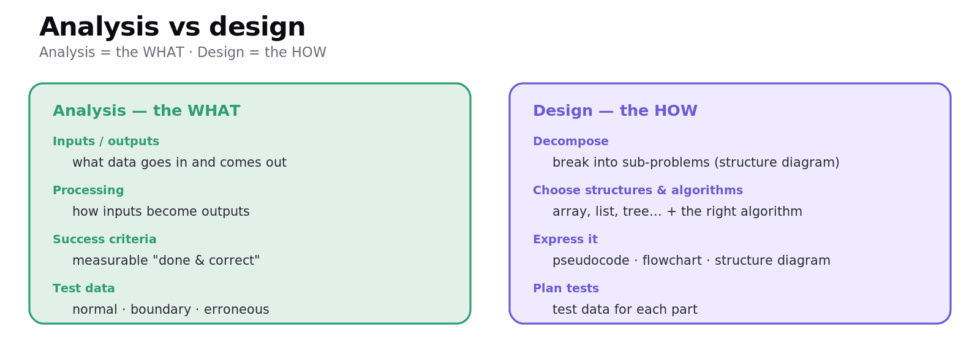Click 'how inputs become outputs' description
This screenshot has width=980, height=353.
(x=161, y=212)
